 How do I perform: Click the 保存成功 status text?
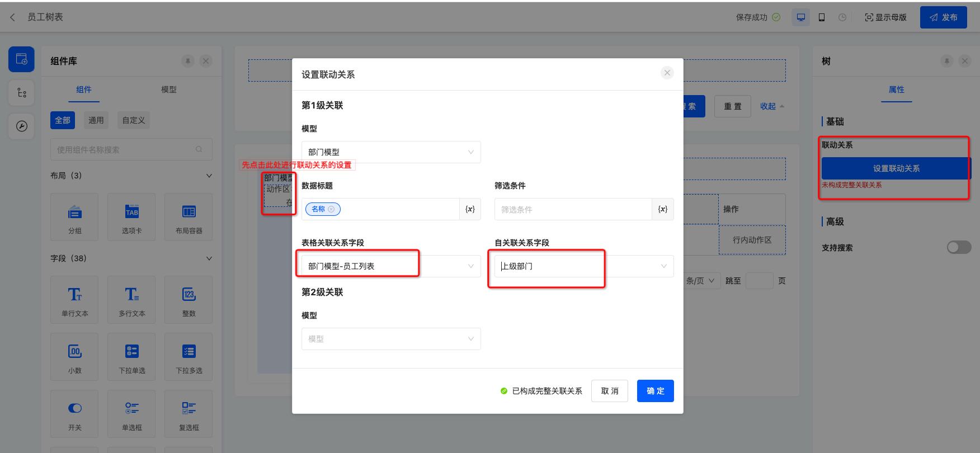[752, 17]
